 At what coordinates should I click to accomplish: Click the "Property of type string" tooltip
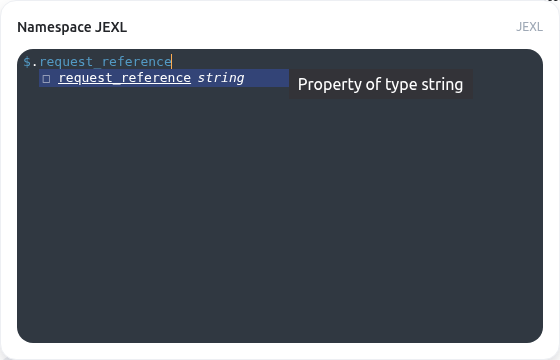click(x=381, y=84)
